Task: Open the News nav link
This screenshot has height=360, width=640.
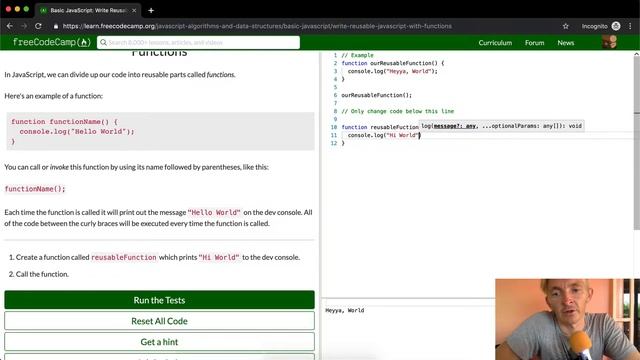Action: click(x=566, y=42)
